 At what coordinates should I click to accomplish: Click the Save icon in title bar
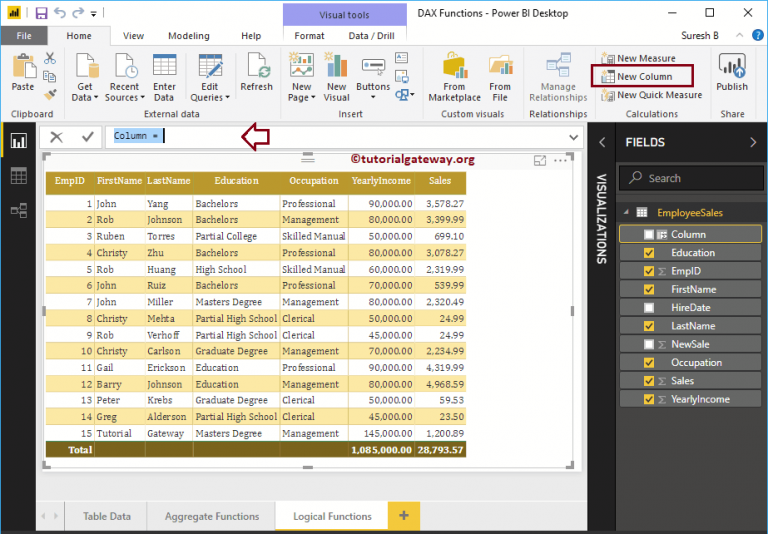pos(42,13)
